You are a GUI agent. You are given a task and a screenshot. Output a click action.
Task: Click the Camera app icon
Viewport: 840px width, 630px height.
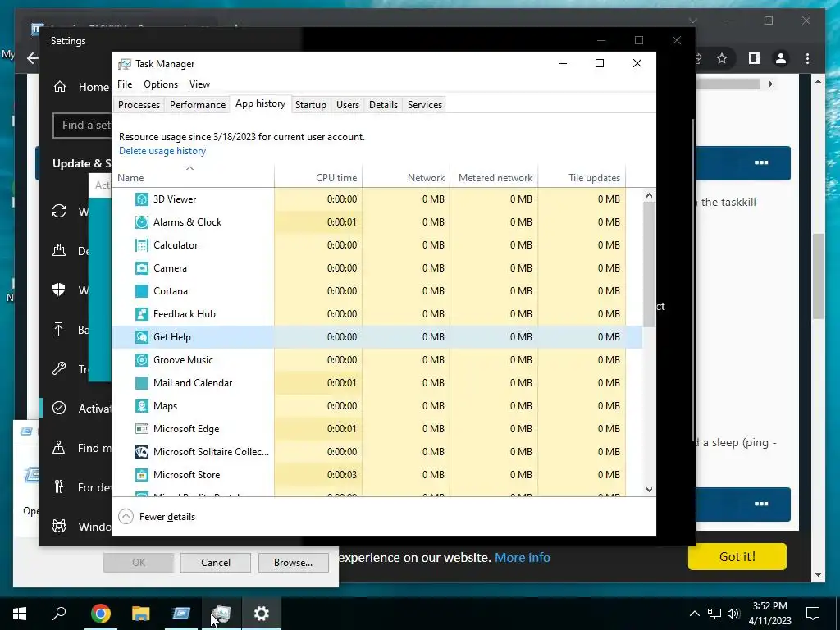click(141, 268)
